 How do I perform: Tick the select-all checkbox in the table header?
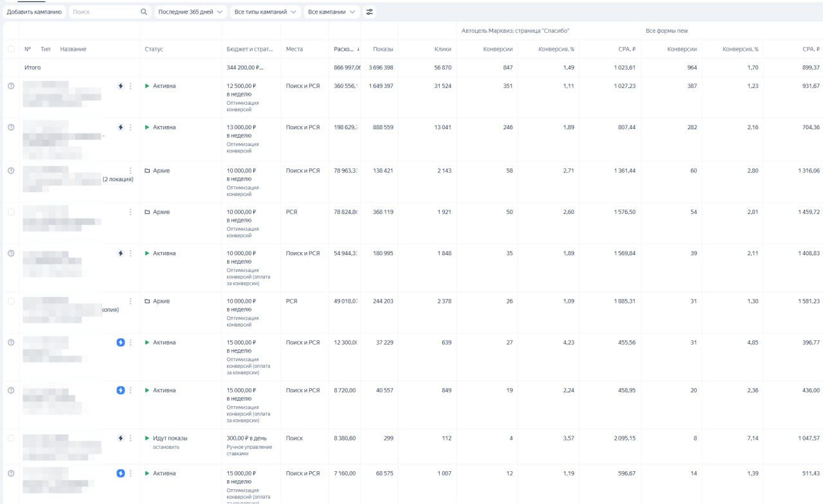[11, 49]
